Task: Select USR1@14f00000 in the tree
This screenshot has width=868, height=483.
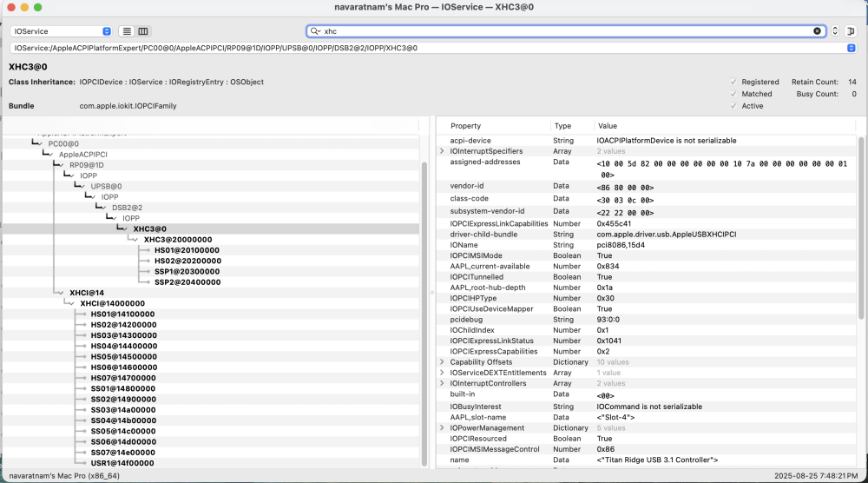Action: [122, 463]
